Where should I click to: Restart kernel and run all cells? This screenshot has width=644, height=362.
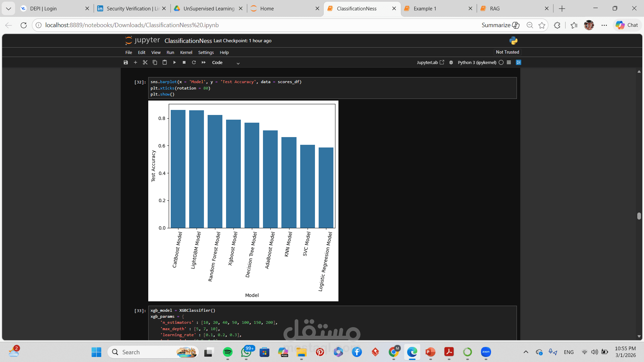[204, 62]
